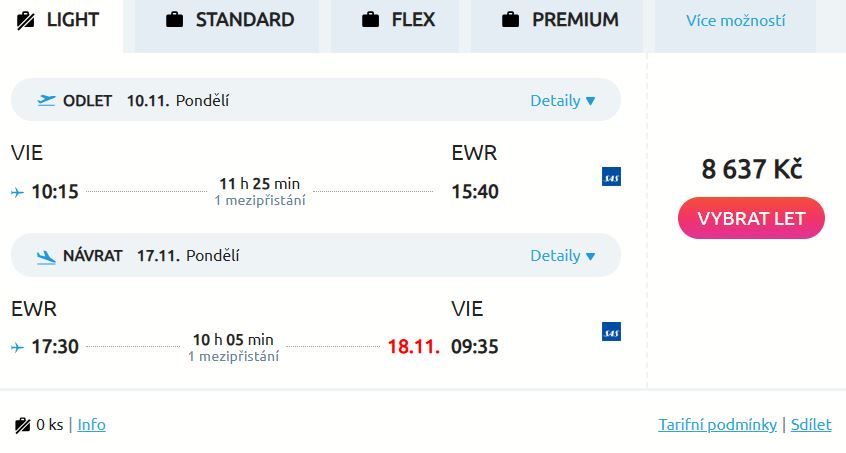Viewport: 846px width, 453px height.
Task: Open the Více možností fare options
Action: (x=735, y=21)
